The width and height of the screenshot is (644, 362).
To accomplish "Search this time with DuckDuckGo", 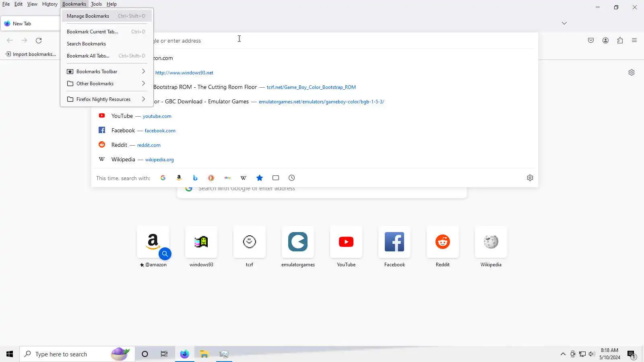I will click(x=211, y=178).
